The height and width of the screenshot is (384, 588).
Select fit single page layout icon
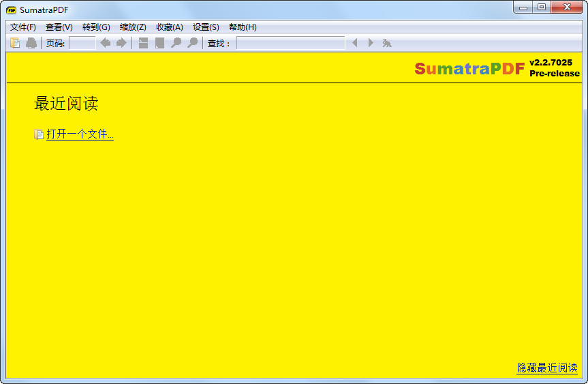[159, 43]
